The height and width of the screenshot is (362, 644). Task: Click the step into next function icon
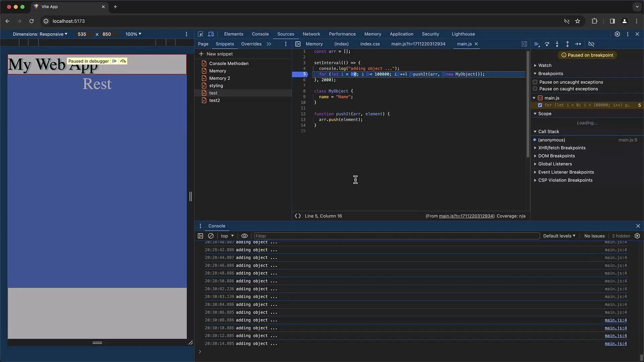pos(557,44)
